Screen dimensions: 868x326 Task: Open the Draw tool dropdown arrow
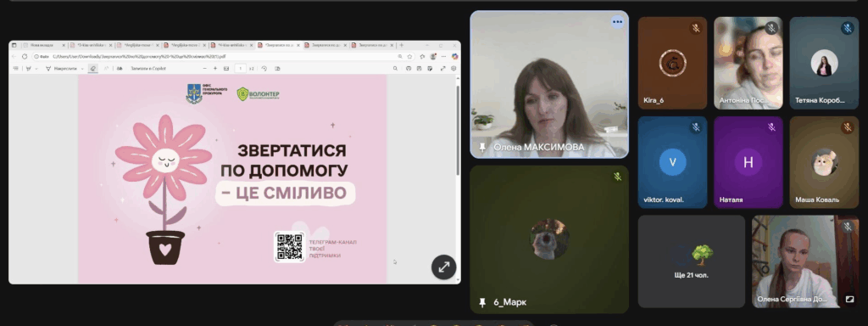click(x=82, y=69)
